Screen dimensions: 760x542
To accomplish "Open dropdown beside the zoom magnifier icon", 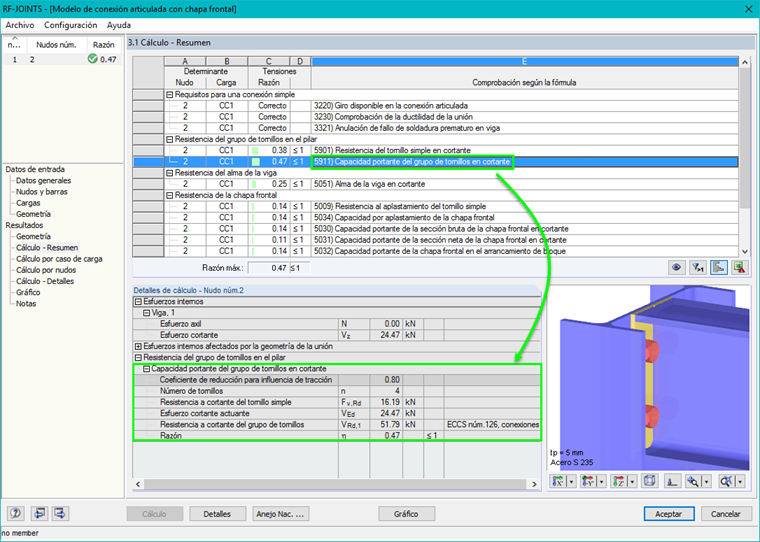I will tap(706, 481).
